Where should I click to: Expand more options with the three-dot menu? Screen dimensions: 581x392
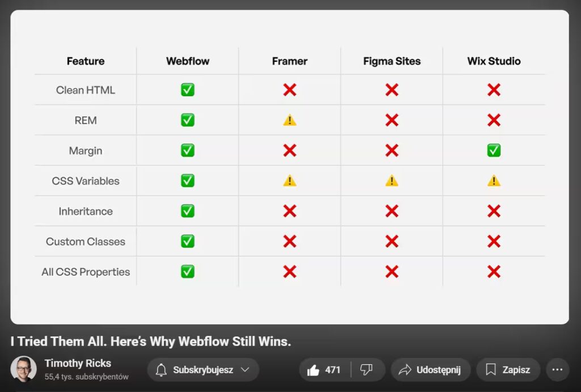pos(557,369)
